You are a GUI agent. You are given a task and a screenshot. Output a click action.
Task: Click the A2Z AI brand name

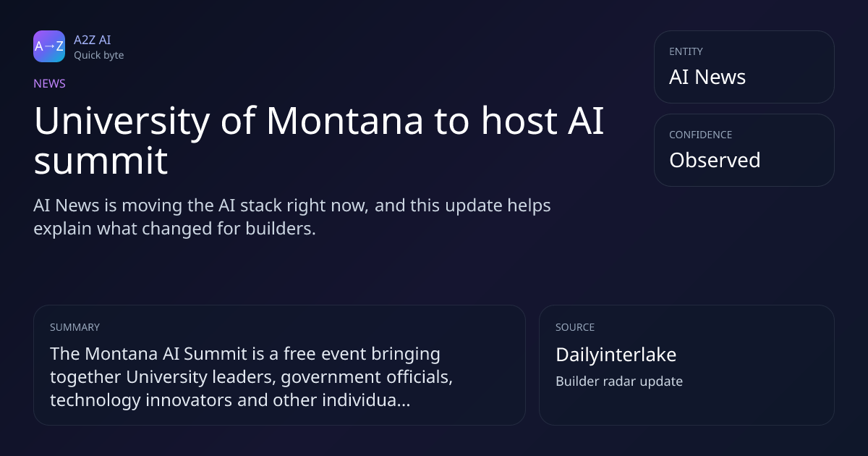[x=92, y=40]
